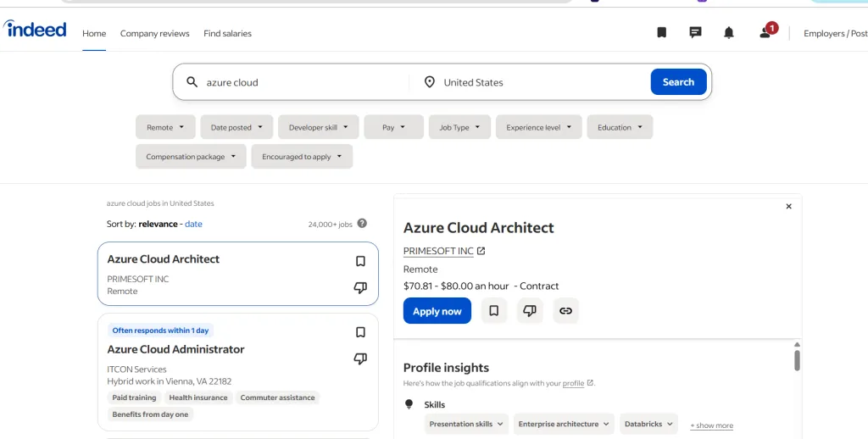Close the job details panel
Screen dimensions: 868x439
tap(789, 207)
